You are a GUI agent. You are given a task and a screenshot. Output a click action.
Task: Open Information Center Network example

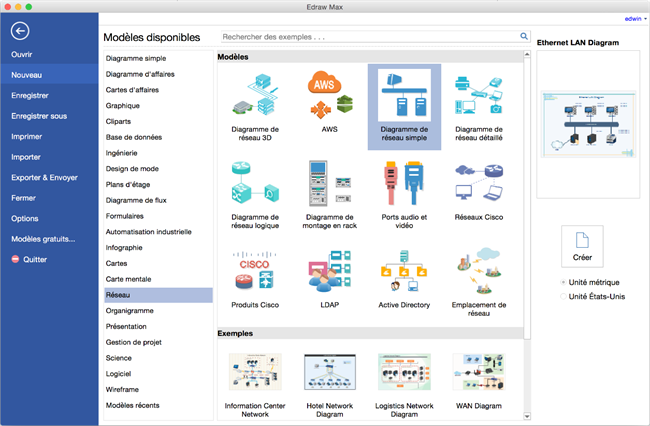click(255, 372)
